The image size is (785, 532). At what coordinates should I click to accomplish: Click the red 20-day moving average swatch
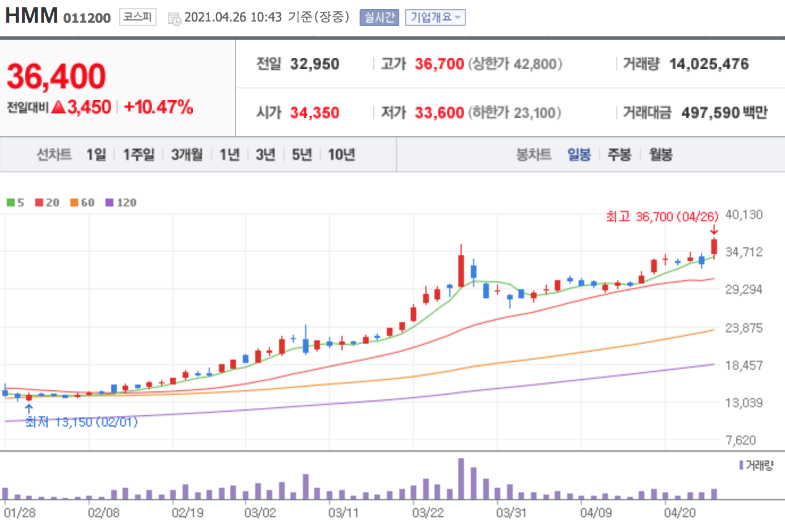(x=39, y=202)
